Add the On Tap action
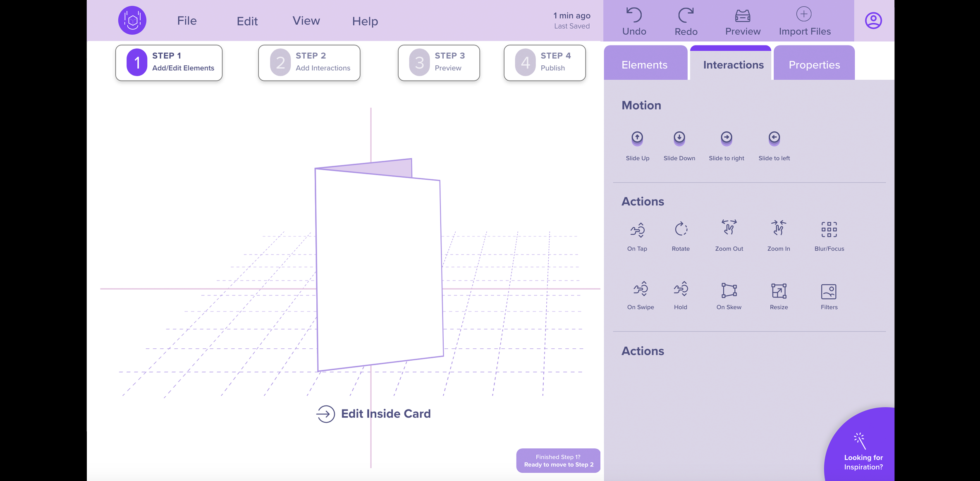980x481 pixels. click(x=637, y=230)
